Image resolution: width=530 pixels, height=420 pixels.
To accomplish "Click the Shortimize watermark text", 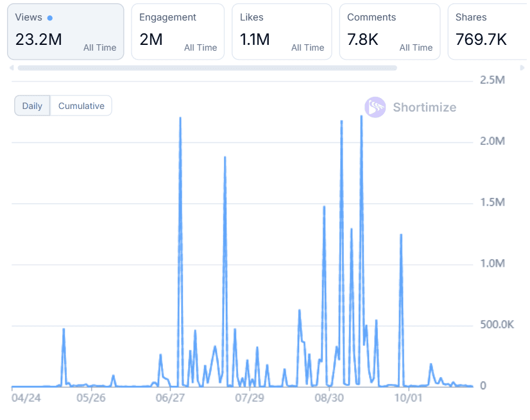I will (424, 107).
